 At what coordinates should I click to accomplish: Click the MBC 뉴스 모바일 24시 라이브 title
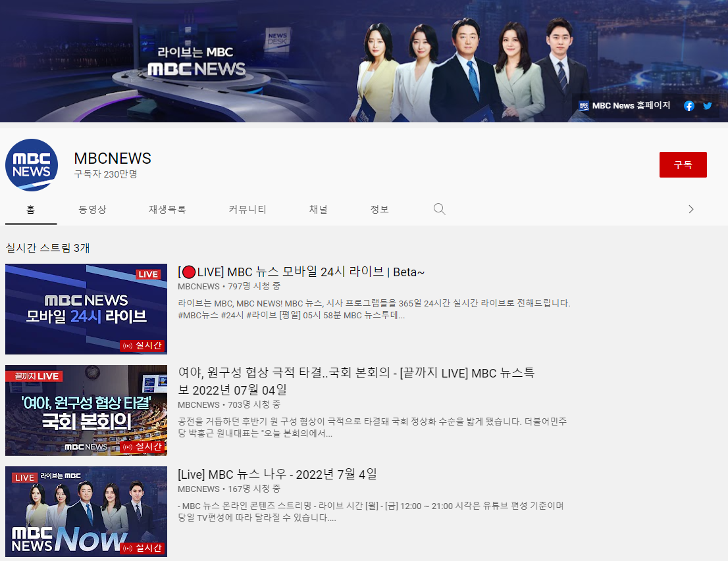pyautogui.click(x=301, y=272)
